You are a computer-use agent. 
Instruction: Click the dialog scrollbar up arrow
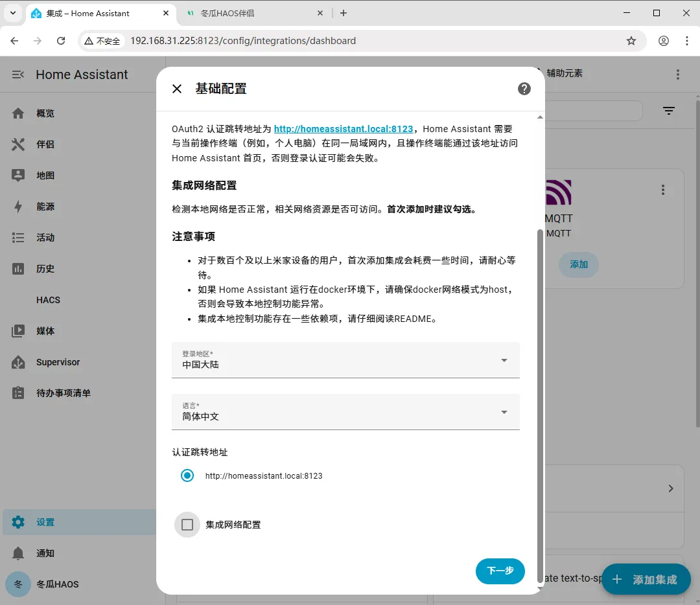point(540,117)
